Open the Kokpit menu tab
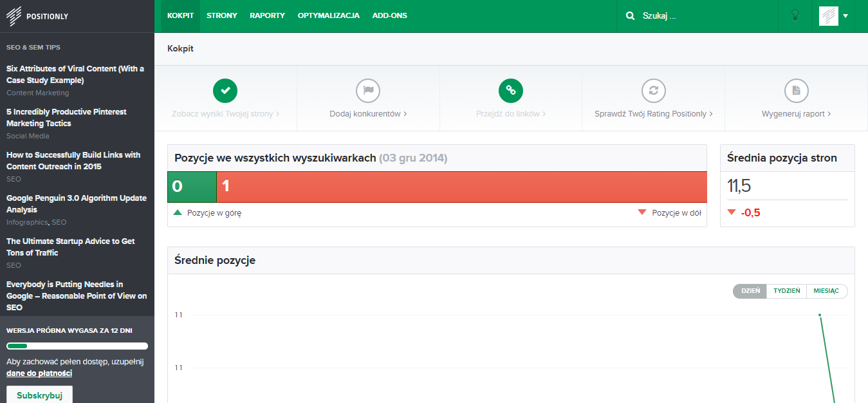The image size is (868, 403). (x=180, y=15)
